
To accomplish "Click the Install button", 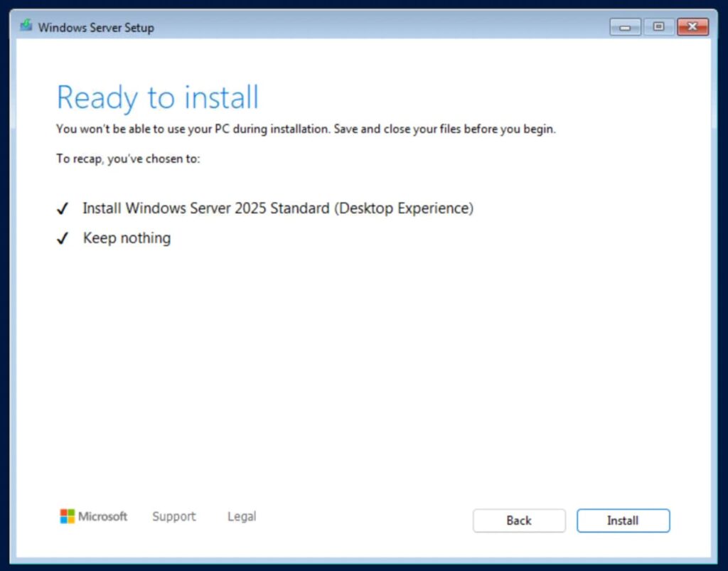I will 623,521.
